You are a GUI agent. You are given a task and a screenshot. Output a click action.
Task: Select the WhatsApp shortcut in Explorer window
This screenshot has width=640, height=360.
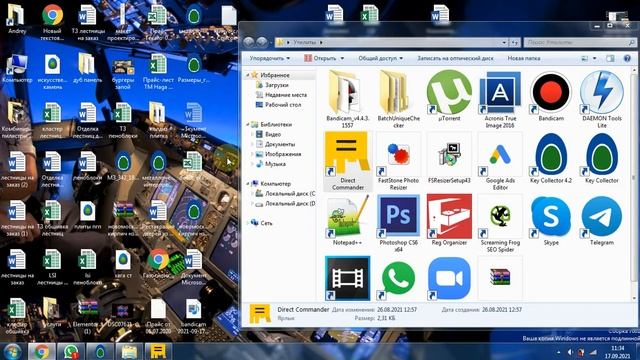point(398,278)
